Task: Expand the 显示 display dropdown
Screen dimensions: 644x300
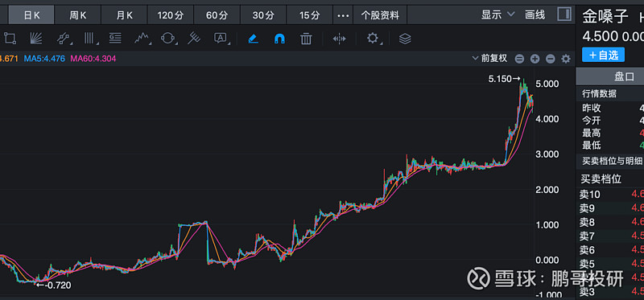Action: [x=497, y=14]
